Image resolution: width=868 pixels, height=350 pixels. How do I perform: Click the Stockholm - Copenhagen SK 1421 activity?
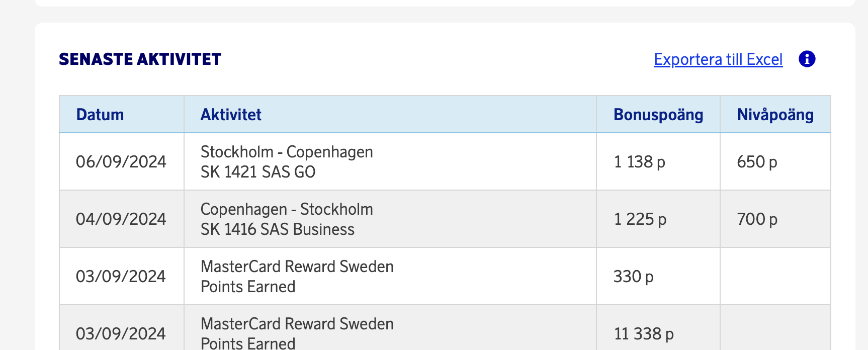point(287,162)
